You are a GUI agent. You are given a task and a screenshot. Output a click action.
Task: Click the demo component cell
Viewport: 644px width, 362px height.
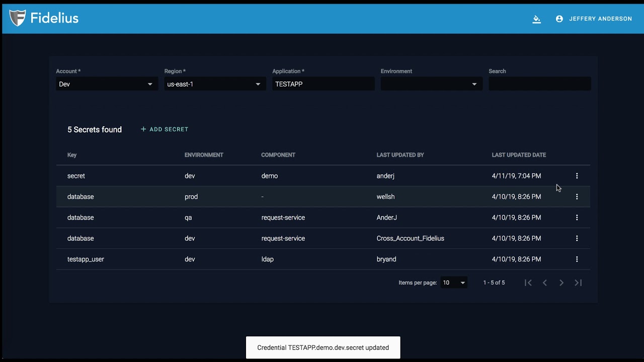[x=270, y=176]
